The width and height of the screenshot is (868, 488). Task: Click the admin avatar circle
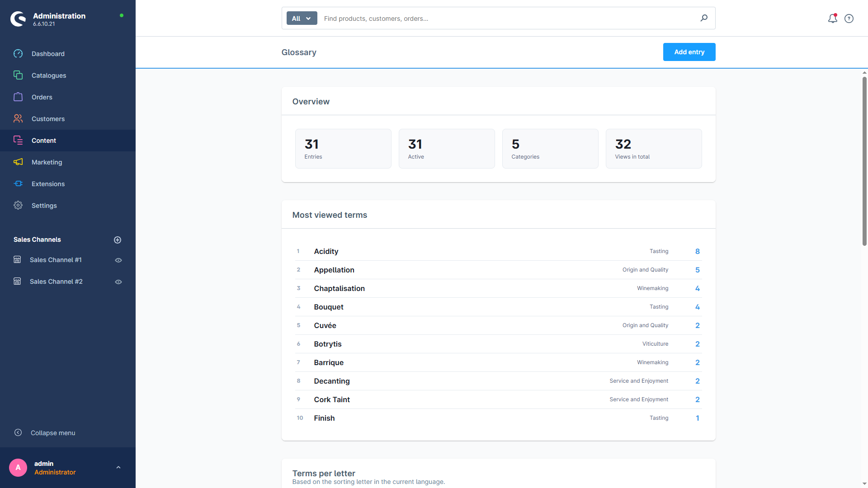tap(18, 468)
